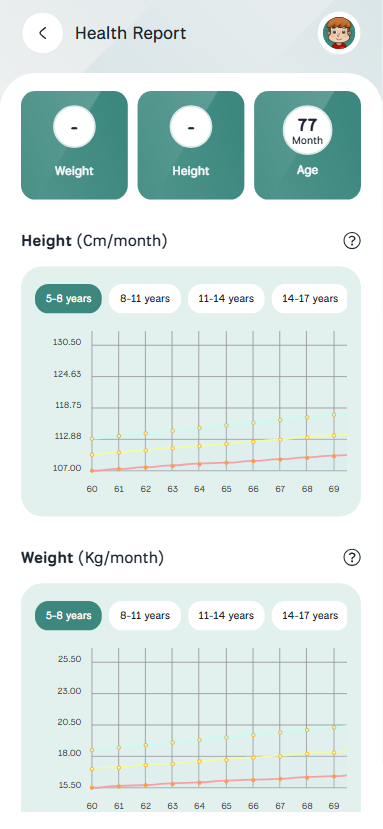This screenshot has height=829, width=383.
Task: Select 5-8 years in Weight chart
Action: tap(68, 615)
